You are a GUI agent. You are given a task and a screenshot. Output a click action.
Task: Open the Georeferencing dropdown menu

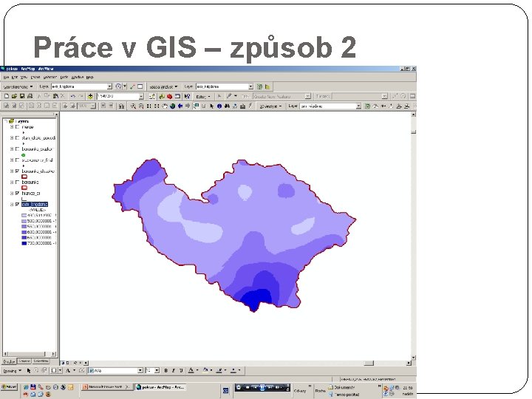18,87
